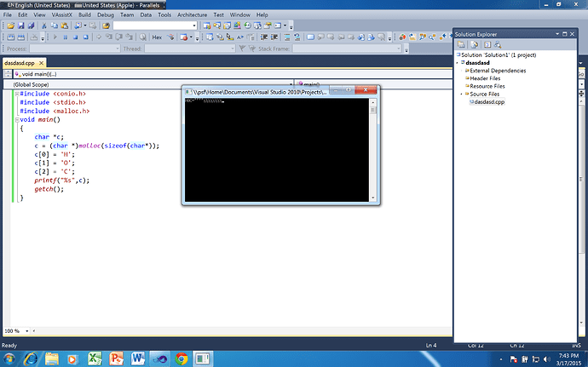
Task: Select Header Files folder in Solution Explorer
Action: pos(487,78)
